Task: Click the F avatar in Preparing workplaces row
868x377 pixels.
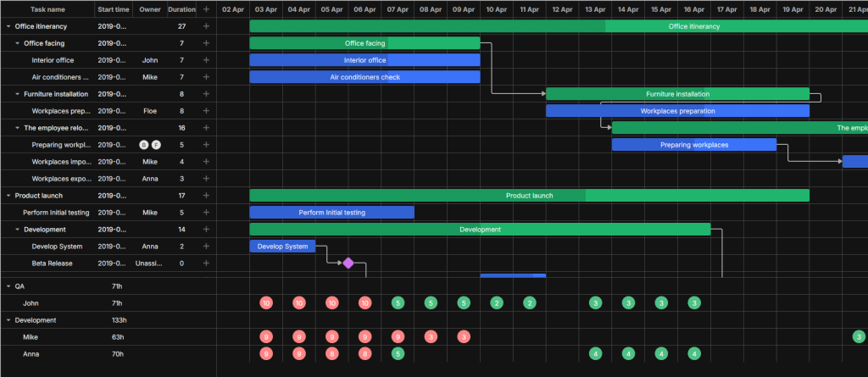Action: 156,145
